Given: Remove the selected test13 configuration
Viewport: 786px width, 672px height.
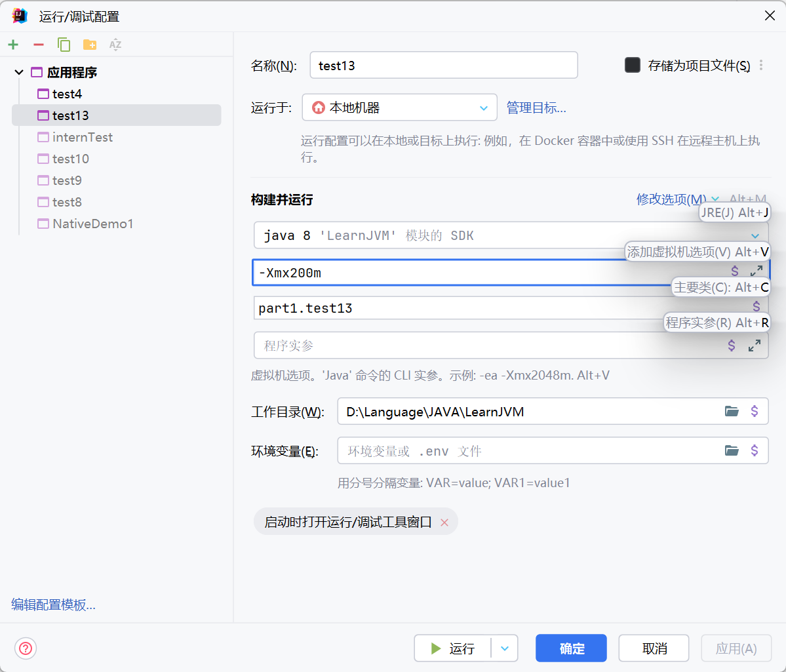Looking at the screenshot, I should (x=38, y=45).
